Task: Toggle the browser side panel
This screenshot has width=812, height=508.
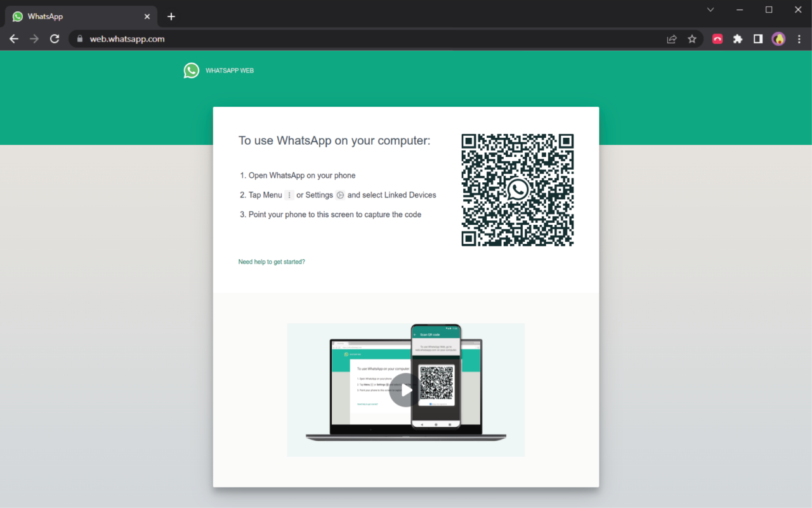Action: click(x=758, y=39)
